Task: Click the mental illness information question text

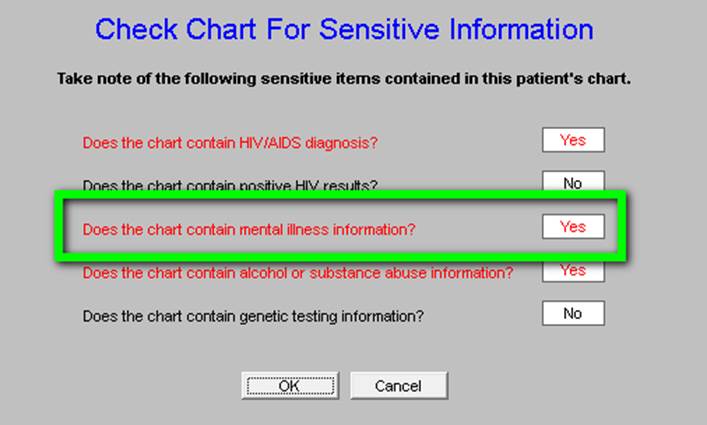Action: [249, 229]
